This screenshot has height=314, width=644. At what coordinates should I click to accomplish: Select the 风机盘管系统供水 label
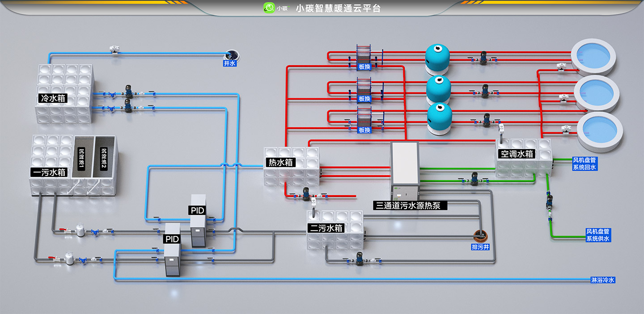click(598, 235)
